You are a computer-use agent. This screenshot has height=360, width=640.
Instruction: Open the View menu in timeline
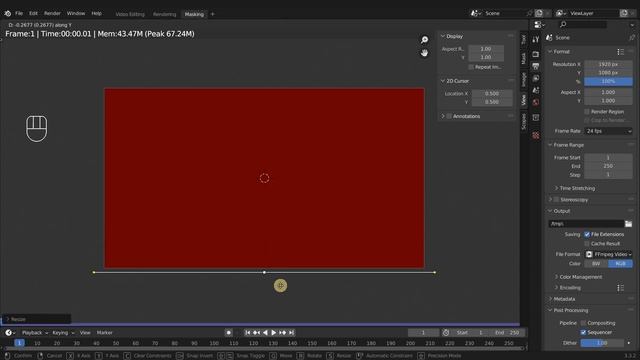[85, 333]
